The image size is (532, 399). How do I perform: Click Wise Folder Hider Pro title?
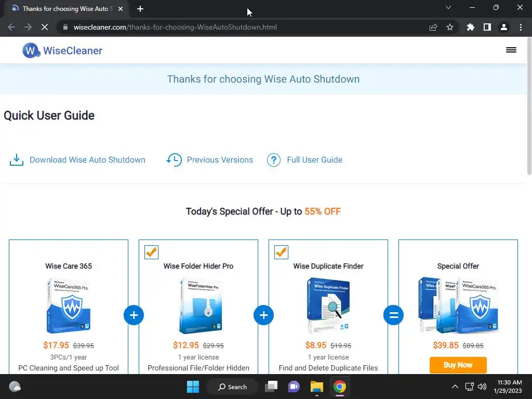198,267
